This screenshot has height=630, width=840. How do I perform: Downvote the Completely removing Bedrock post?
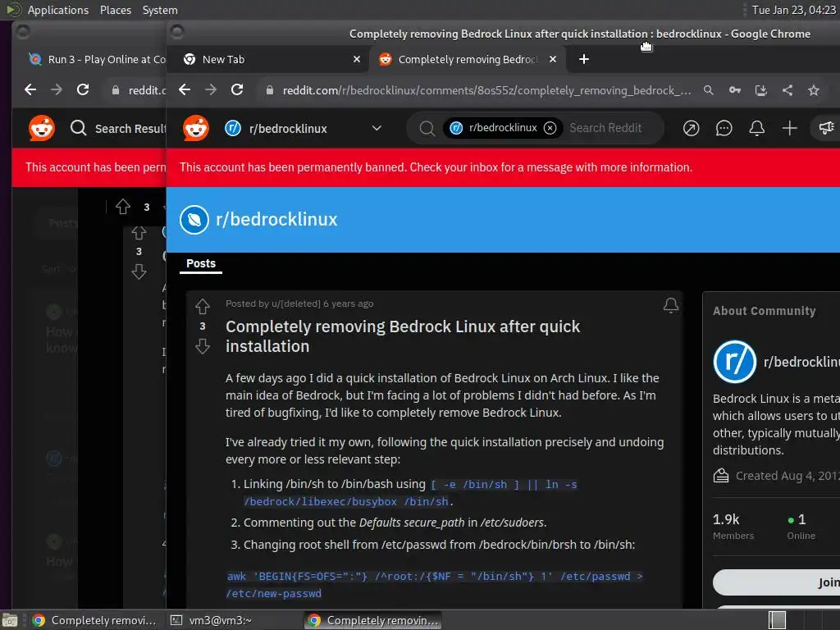tap(203, 347)
